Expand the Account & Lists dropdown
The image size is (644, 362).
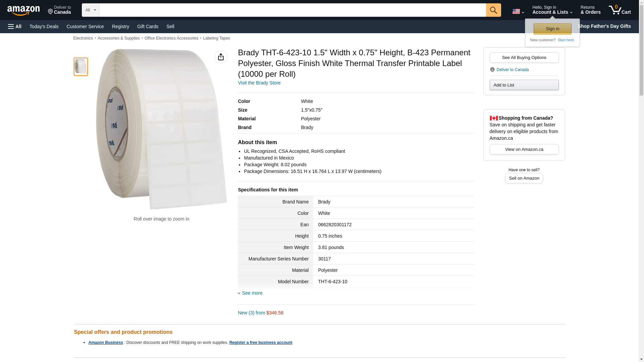click(552, 10)
